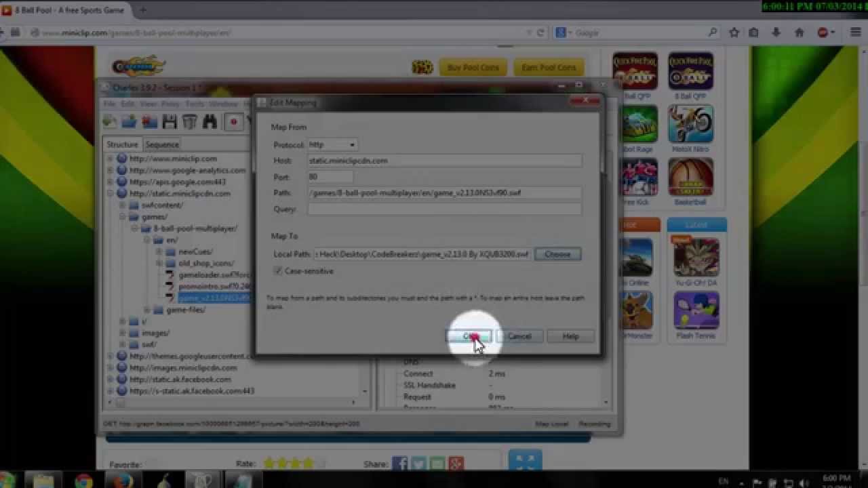The image size is (868, 488).
Task: Open the Window menu in Charles
Action: [x=223, y=104]
